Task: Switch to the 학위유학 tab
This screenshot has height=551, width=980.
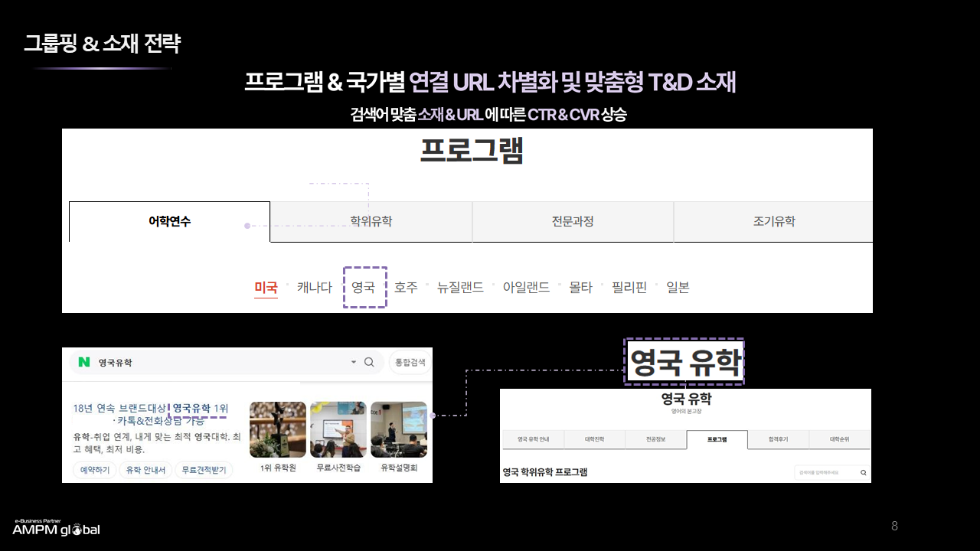Action: coord(371,221)
